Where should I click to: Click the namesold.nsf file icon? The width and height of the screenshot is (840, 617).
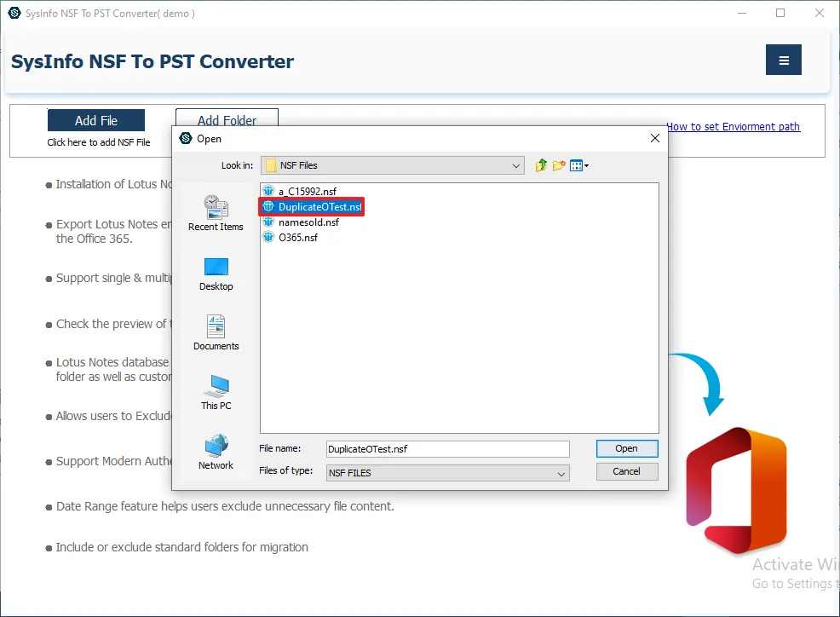[x=268, y=222]
